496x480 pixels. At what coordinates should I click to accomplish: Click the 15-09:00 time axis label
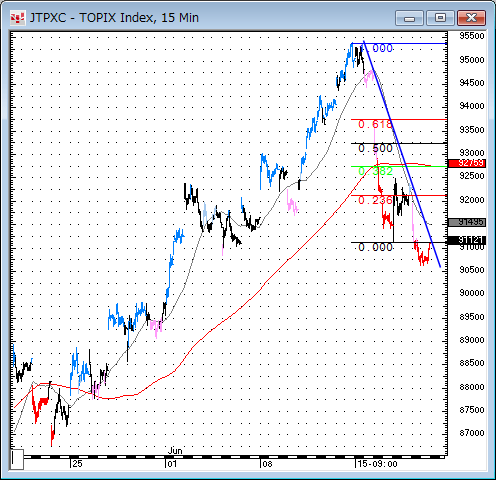click(377, 464)
